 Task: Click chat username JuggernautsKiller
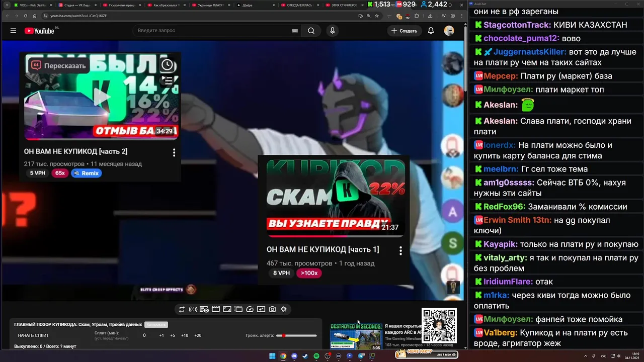click(x=529, y=52)
